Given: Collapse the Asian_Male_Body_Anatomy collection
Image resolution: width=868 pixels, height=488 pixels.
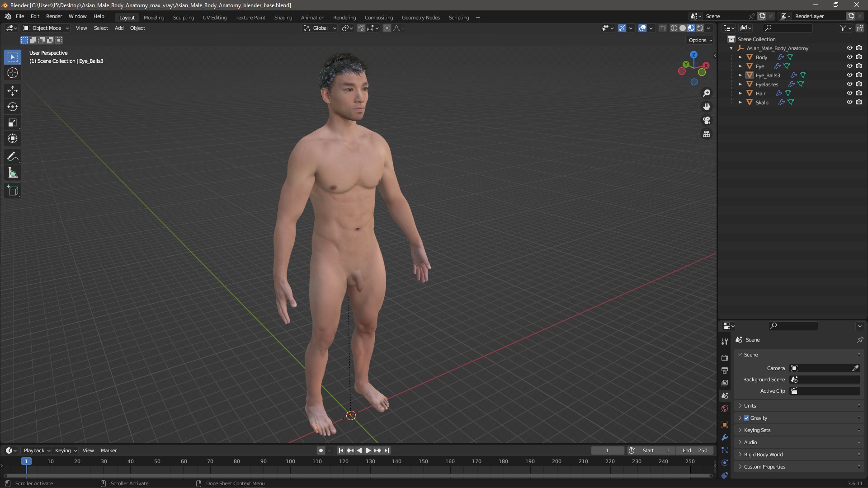Looking at the screenshot, I should [731, 48].
